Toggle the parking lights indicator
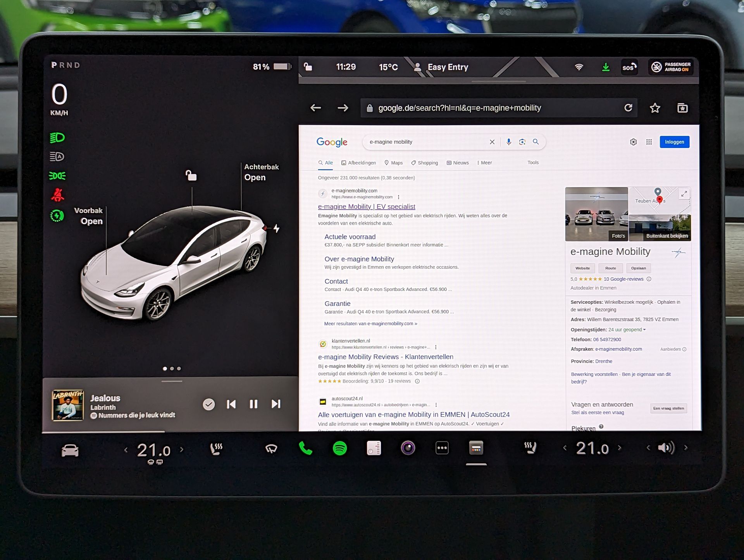 point(57,176)
